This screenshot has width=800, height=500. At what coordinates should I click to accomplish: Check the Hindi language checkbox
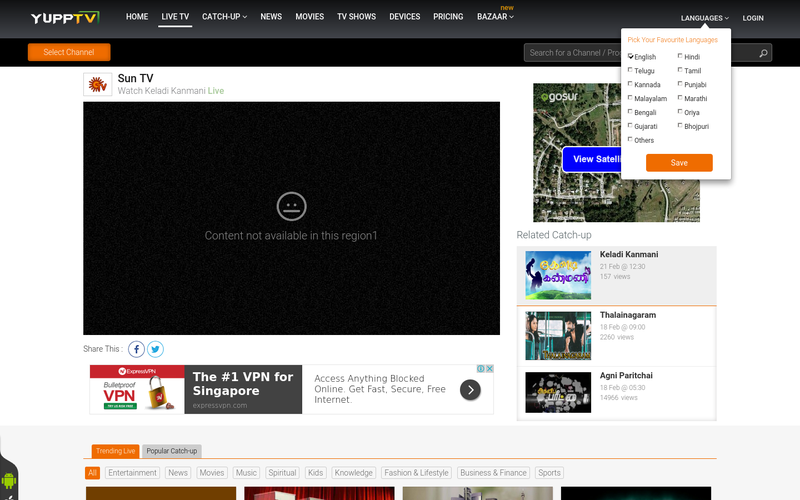pyautogui.click(x=680, y=56)
